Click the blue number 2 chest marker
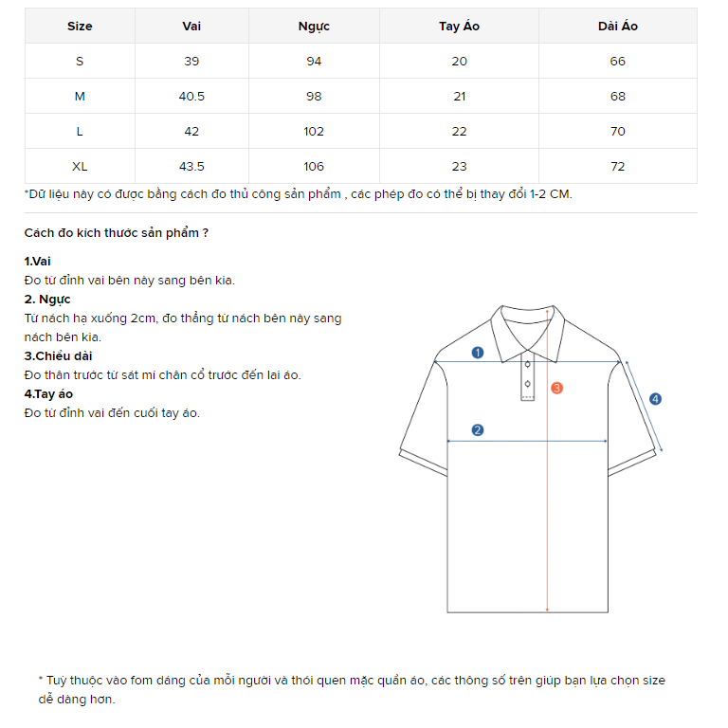Image resolution: width=728 pixels, height=728 pixels. [x=478, y=430]
